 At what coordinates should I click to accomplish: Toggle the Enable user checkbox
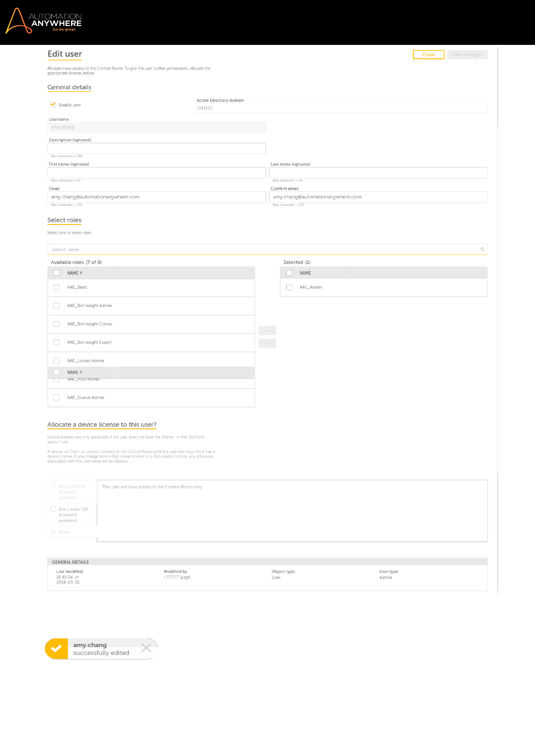(x=53, y=105)
